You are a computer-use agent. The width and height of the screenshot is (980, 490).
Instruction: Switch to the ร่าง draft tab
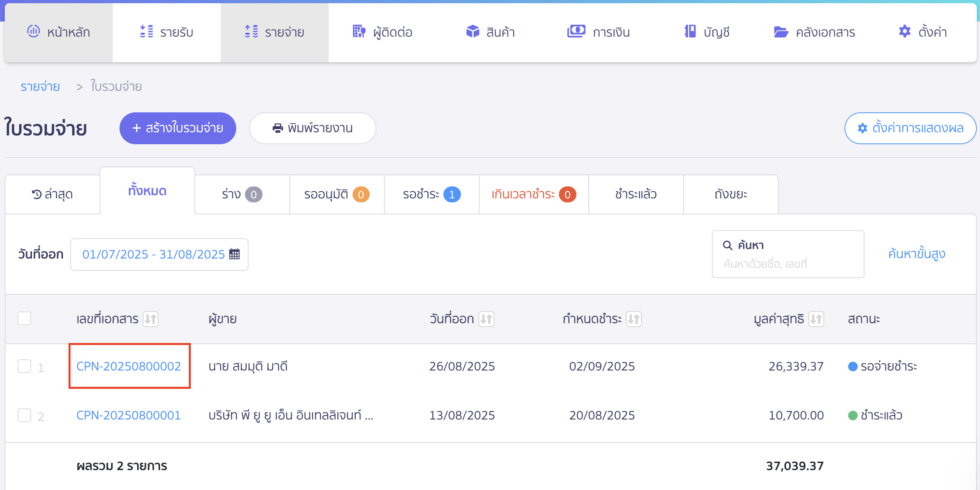(242, 194)
